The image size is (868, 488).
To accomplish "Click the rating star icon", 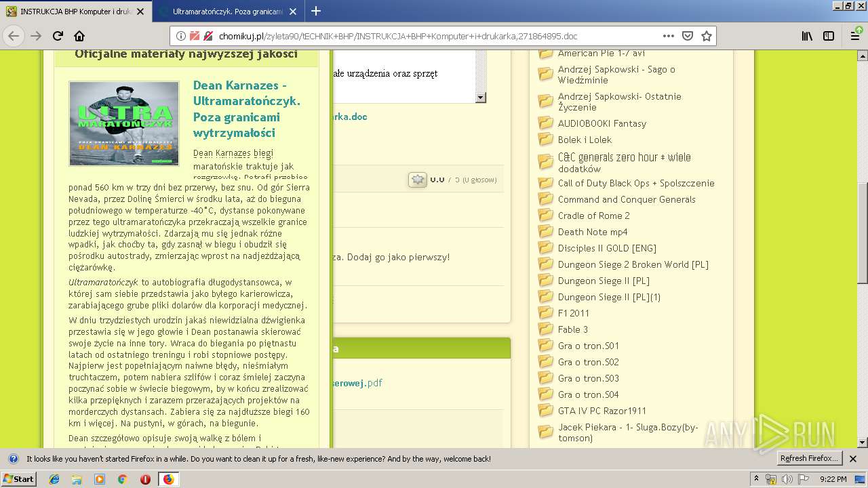I will pyautogui.click(x=418, y=180).
